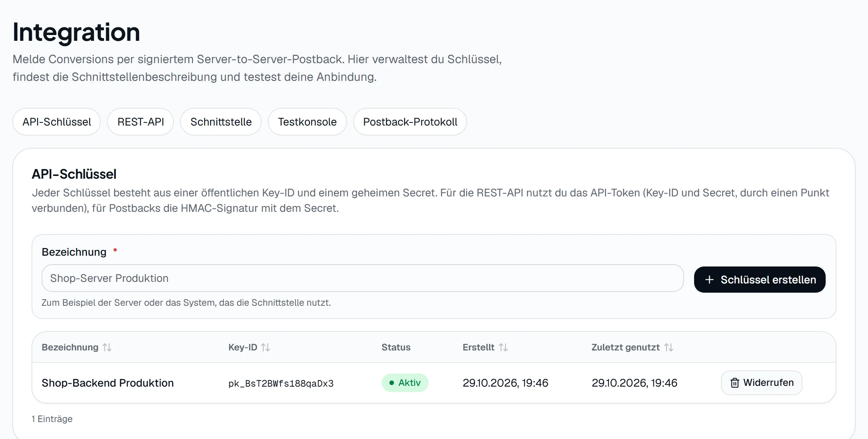The image size is (868, 439).
Task: Click the Aktiv status badge
Action: [405, 383]
